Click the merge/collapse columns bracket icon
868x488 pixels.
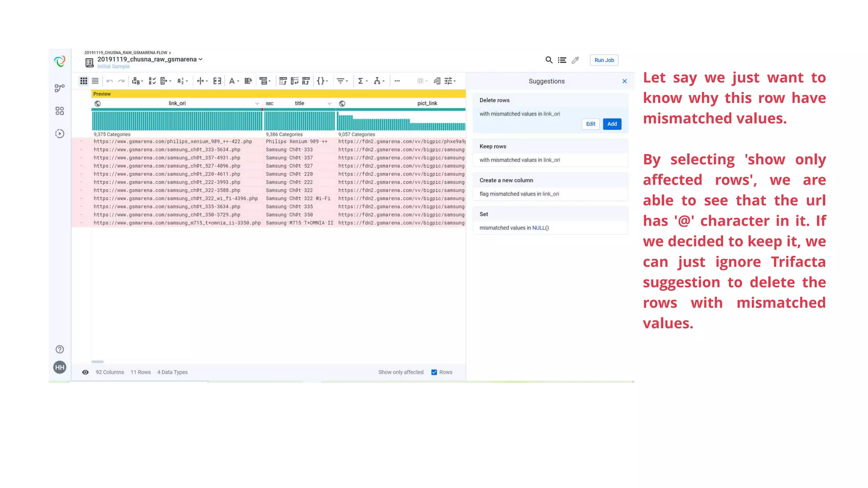pos(217,81)
